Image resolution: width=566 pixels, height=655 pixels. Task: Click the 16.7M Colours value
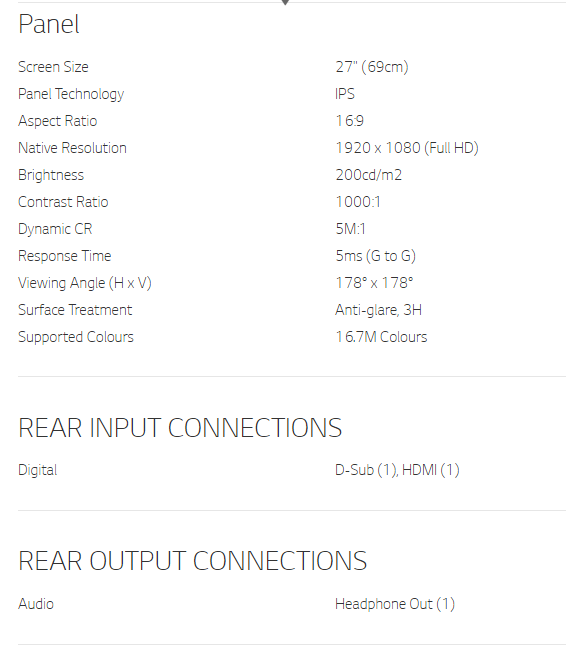(x=381, y=337)
